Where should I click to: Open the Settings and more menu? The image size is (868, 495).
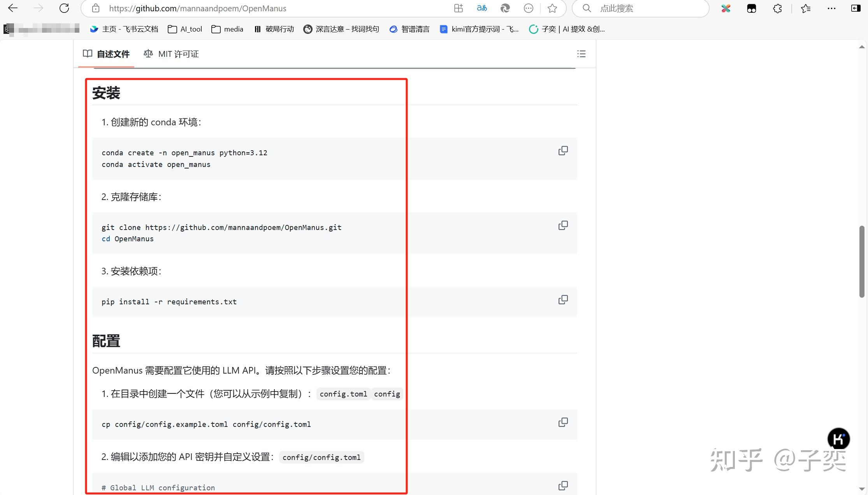pyautogui.click(x=832, y=8)
